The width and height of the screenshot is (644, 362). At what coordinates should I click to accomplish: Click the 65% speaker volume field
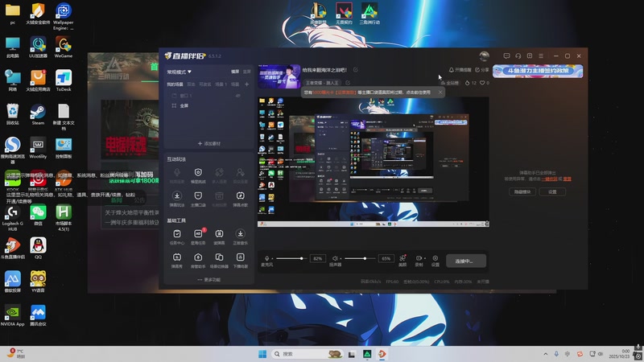[386, 258]
